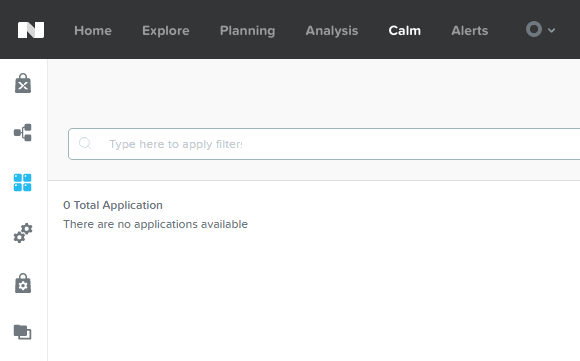Open the Explore menu
The width and height of the screenshot is (580, 361).
pyautogui.click(x=166, y=30)
